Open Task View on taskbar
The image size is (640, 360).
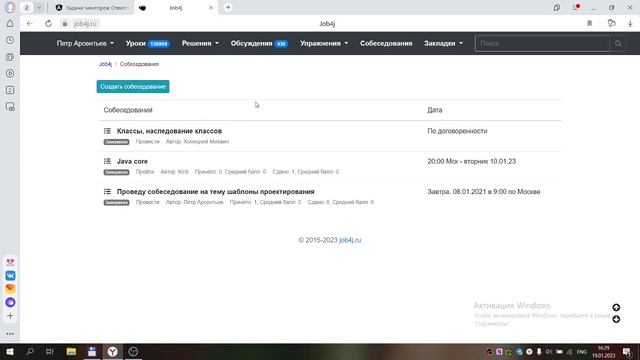[x=50, y=351]
